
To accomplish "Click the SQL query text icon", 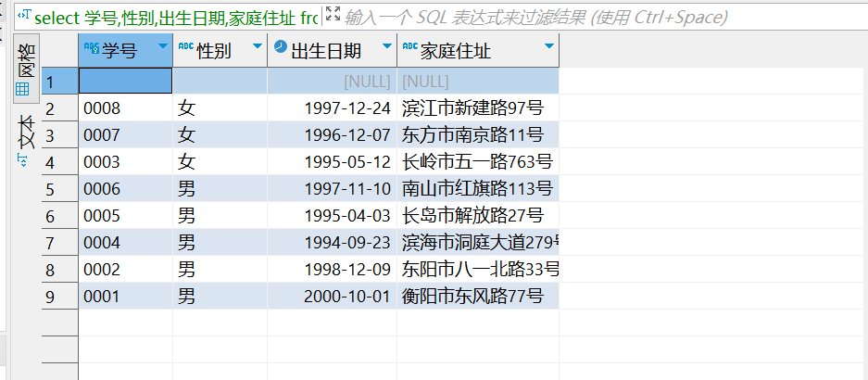I will click(24, 16).
